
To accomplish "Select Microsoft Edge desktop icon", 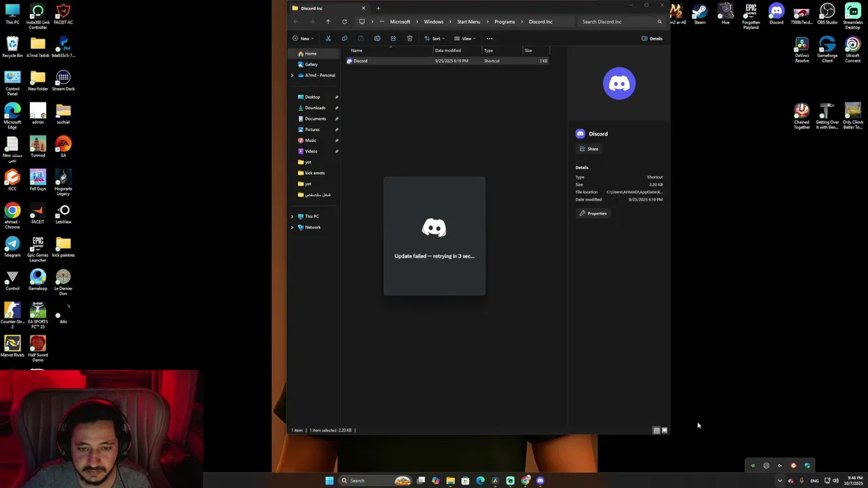I will coord(12,117).
